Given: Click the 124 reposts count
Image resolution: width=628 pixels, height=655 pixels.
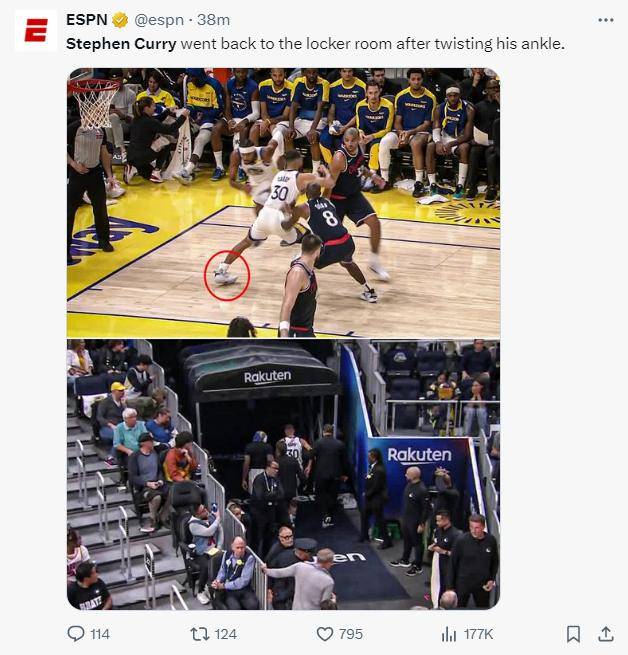Looking at the screenshot, I should pos(226,634).
